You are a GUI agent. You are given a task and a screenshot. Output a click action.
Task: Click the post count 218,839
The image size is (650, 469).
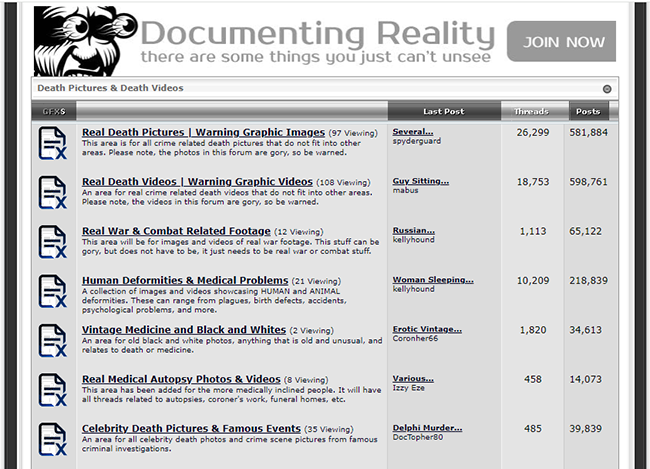588,280
